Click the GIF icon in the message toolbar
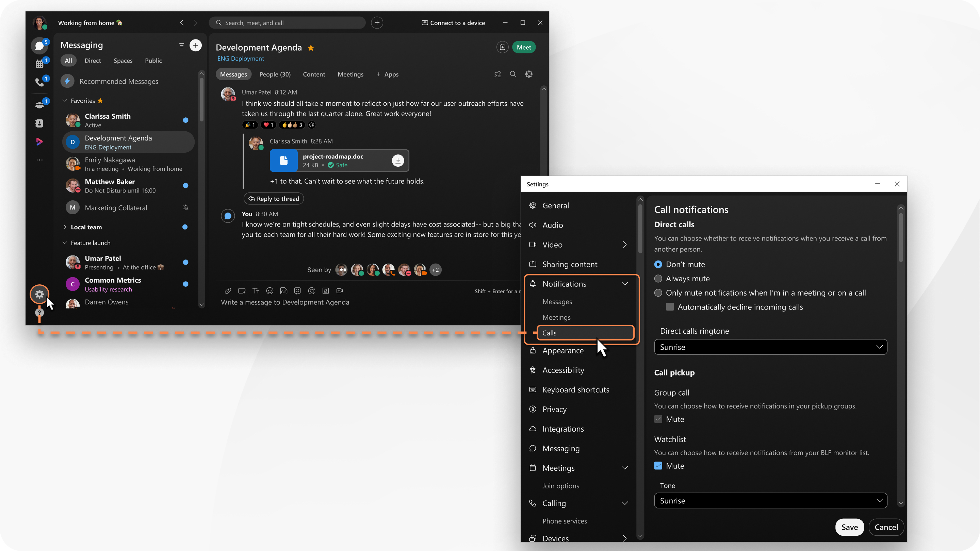Image resolution: width=980 pixels, height=551 pixels. point(283,291)
